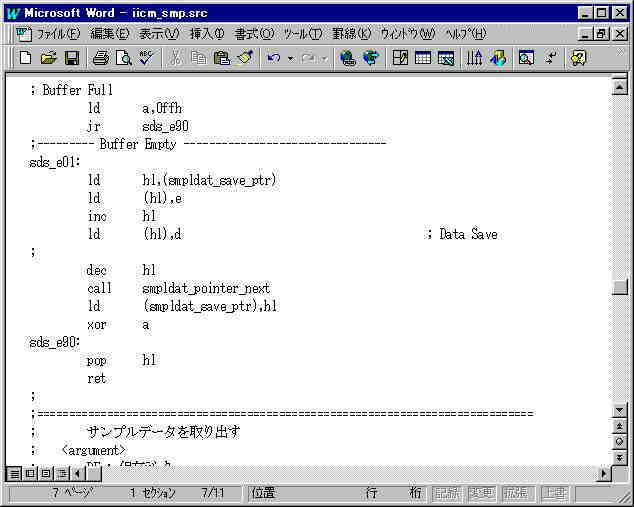Screen dimensions: 634x507
Task: Toggle the Drawing toolbar button
Action: pyautogui.click(x=499, y=58)
